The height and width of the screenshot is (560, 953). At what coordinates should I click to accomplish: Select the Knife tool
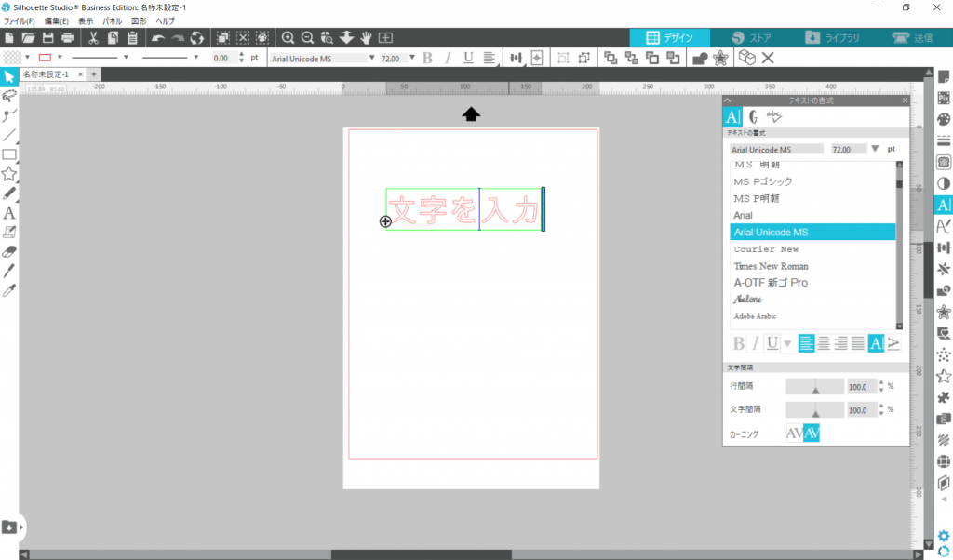(9, 271)
